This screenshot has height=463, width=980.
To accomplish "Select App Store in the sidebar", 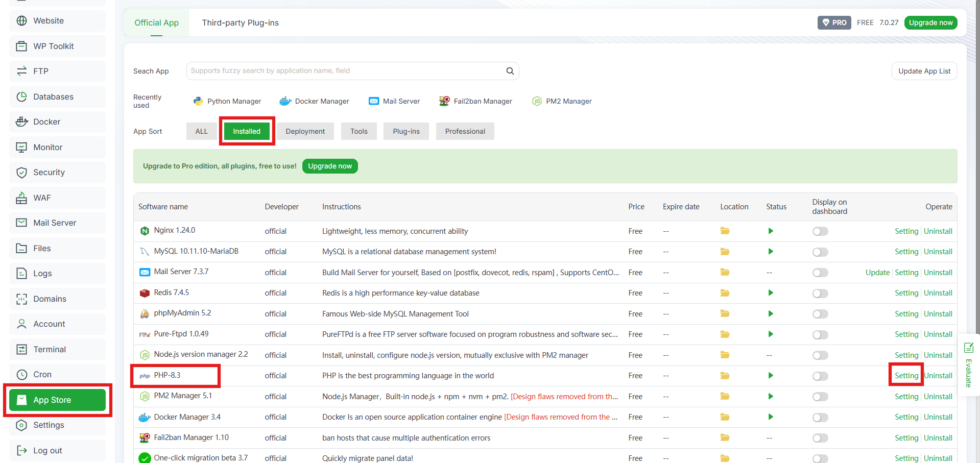I will (x=57, y=400).
